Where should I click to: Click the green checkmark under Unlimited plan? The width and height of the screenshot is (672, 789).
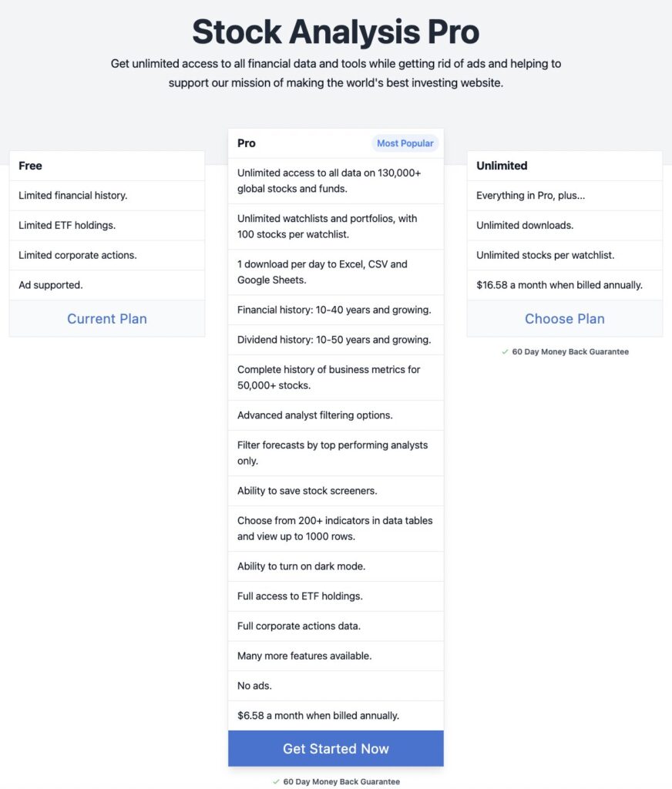505,351
